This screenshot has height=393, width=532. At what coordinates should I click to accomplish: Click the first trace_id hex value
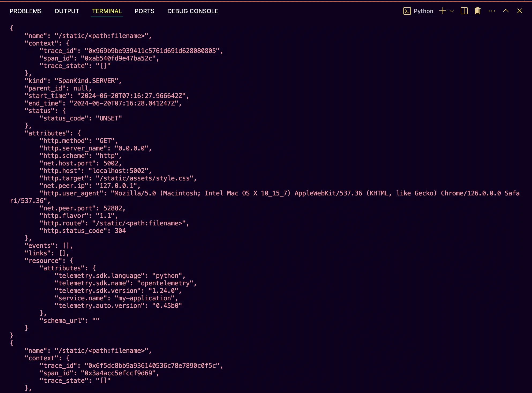tap(152, 51)
